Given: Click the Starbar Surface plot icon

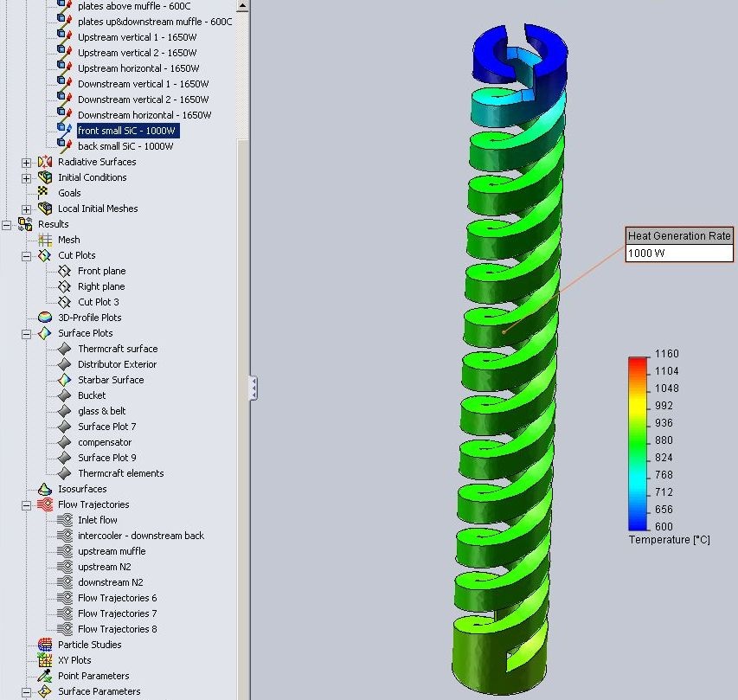Looking at the screenshot, I should (65, 380).
